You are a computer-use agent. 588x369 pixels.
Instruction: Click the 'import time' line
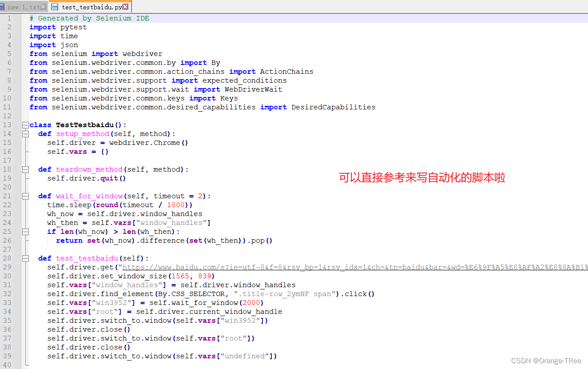[54, 36]
